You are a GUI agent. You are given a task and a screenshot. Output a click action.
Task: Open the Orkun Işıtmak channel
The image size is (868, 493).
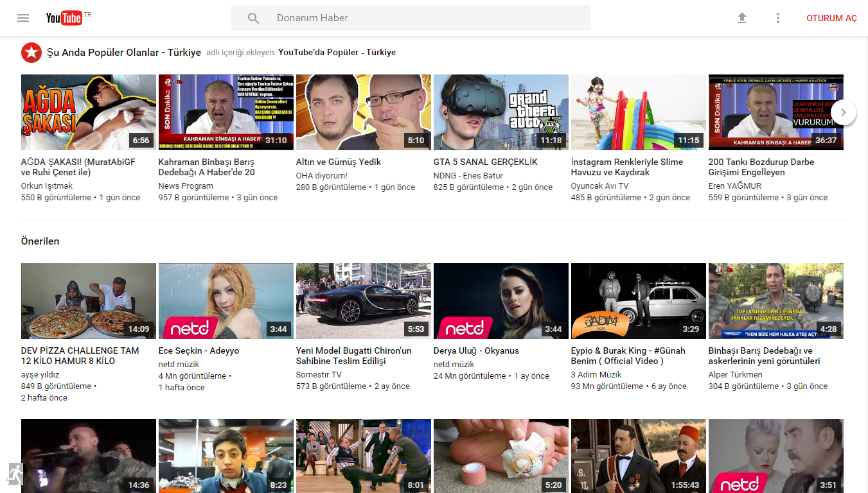tap(47, 186)
